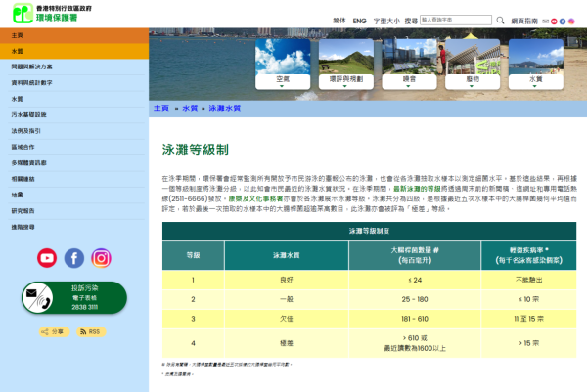Open 法例及指引 sidebar item
This screenshot has width=587, height=392.
tap(74, 131)
